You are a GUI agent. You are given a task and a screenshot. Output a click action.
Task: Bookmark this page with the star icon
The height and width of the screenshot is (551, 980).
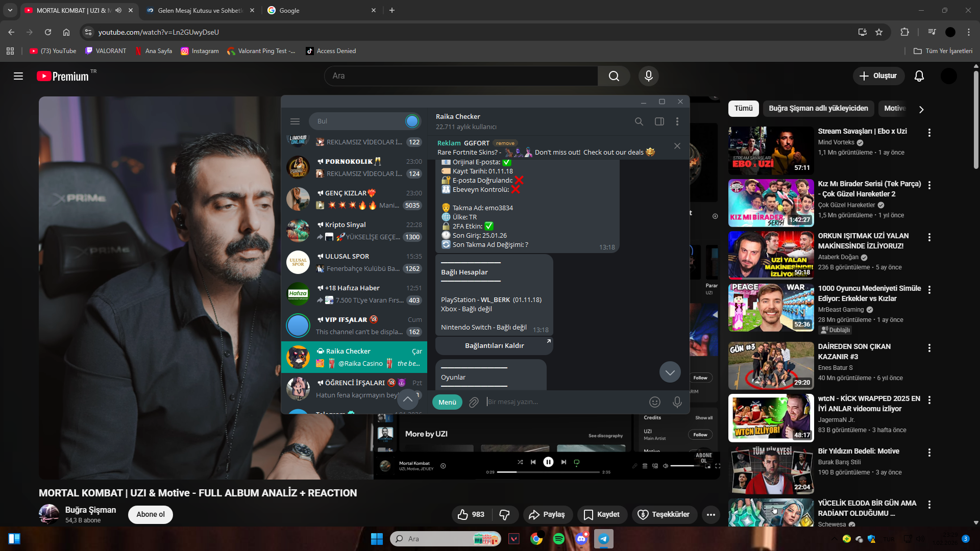click(879, 32)
